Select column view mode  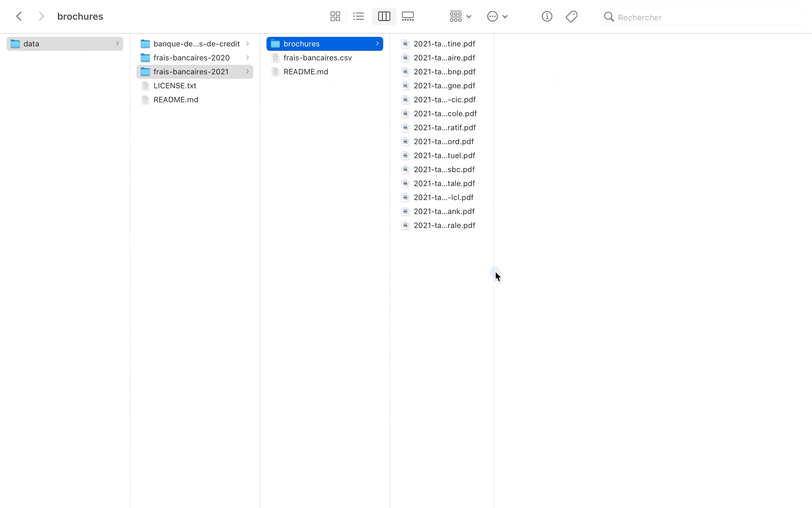(384, 16)
